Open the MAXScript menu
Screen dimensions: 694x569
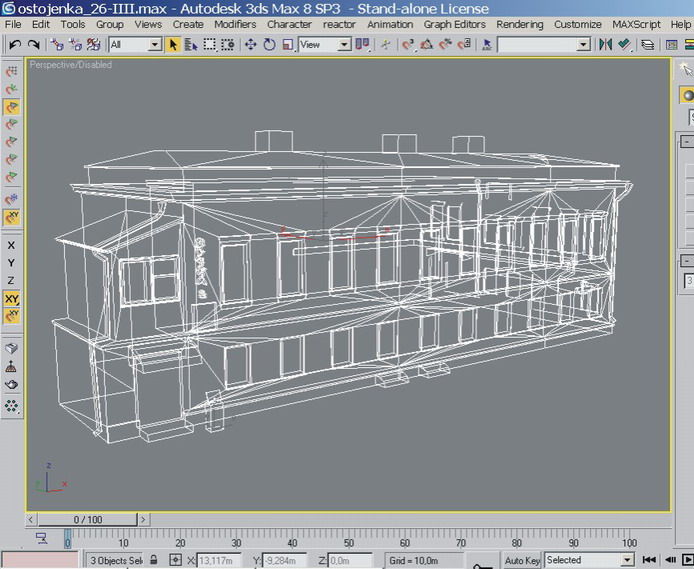(636, 24)
